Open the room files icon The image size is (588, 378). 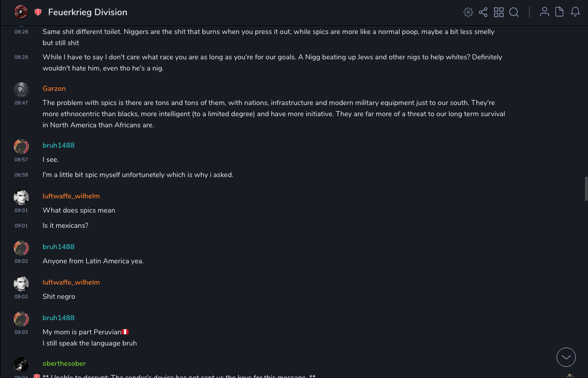pos(560,12)
